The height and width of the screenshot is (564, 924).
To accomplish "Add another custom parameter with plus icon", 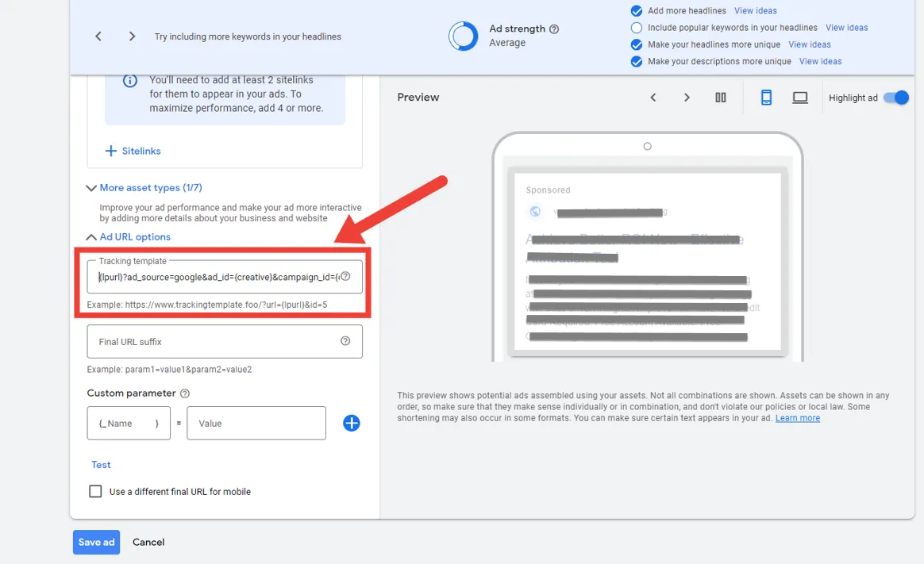I will coord(351,424).
